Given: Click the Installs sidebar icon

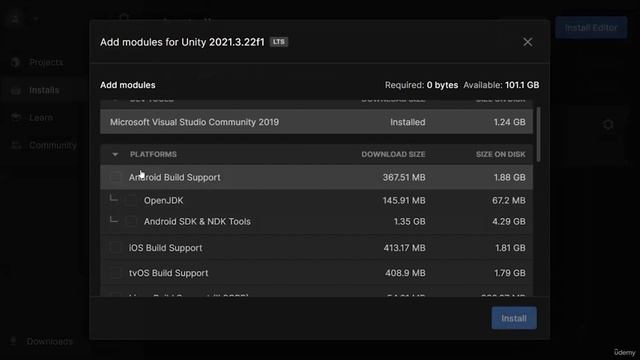Looking at the screenshot, I should (x=16, y=90).
